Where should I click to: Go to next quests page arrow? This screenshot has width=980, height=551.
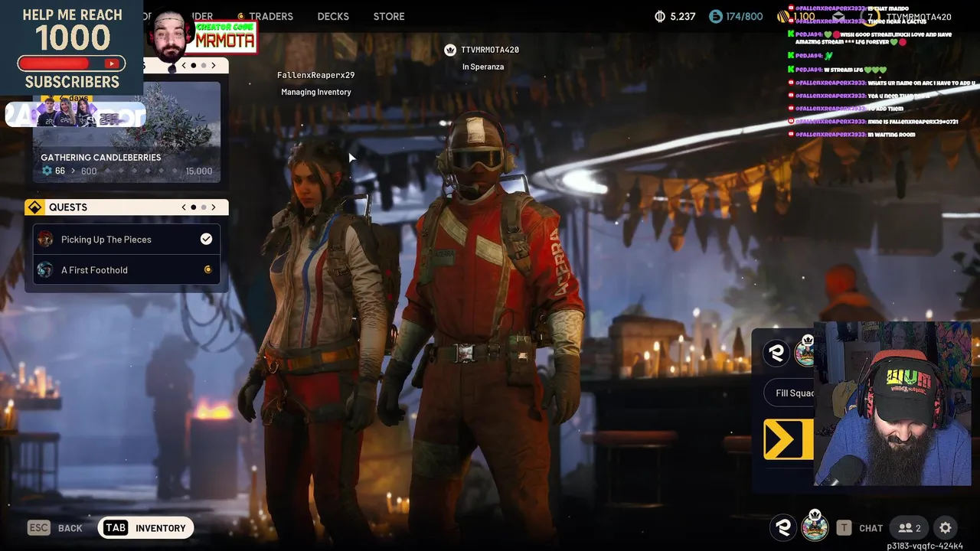point(214,207)
